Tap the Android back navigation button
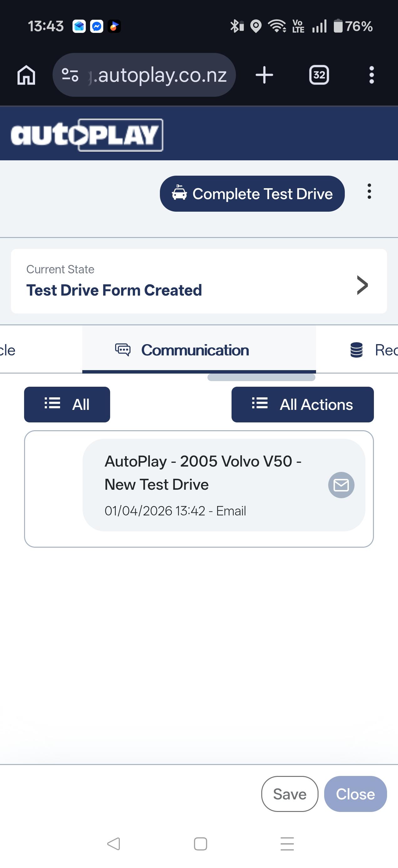The height and width of the screenshot is (868, 398). coord(114,844)
